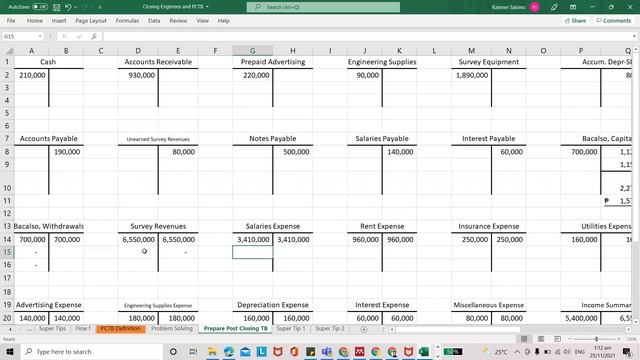Open the Review ribbon tab
This screenshot has width=640, height=360.
[x=178, y=20]
